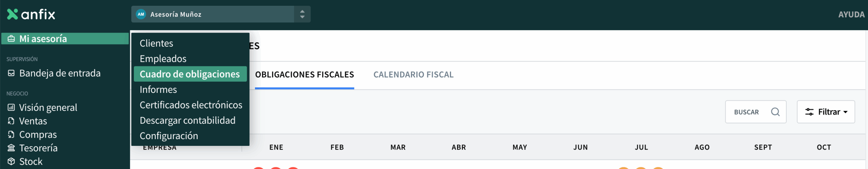This screenshot has width=868, height=169.
Task: Click the search magnifier icon
Action: click(775, 112)
